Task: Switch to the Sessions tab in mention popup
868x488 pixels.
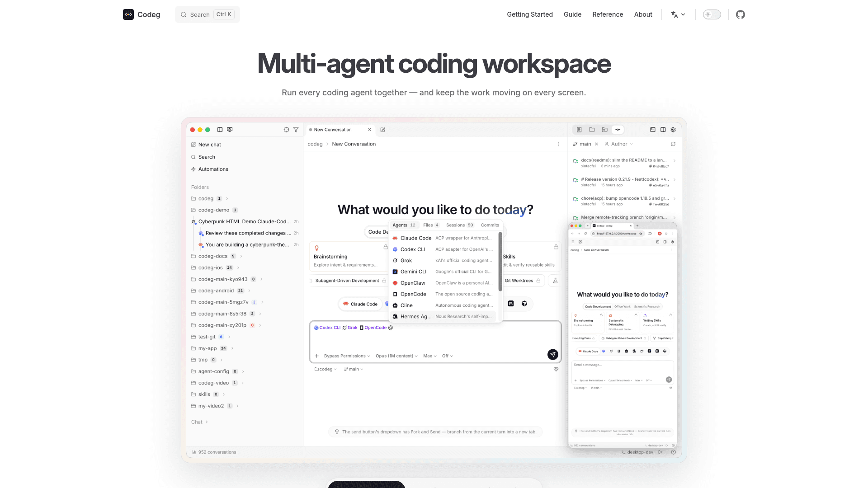Action: (459, 225)
